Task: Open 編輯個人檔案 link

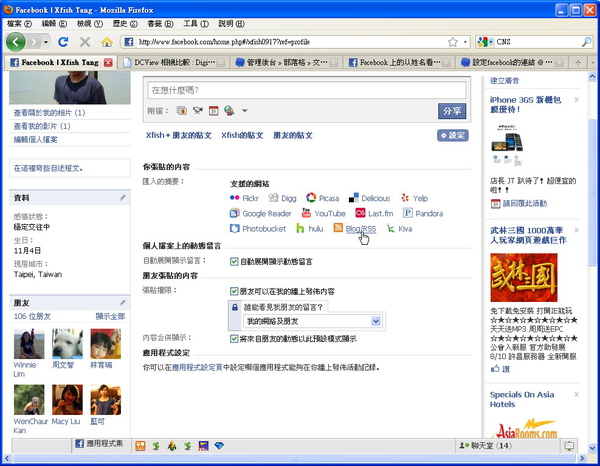Action: click(x=36, y=140)
